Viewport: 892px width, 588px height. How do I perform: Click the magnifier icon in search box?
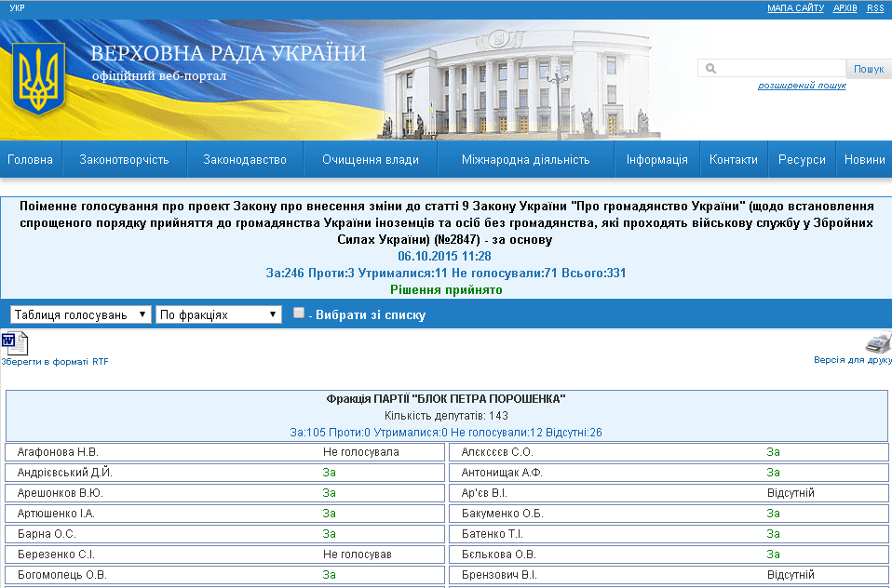click(x=710, y=69)
